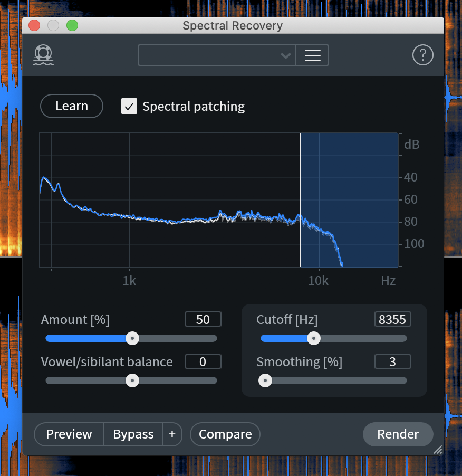The height and width of the screenshot is (476, 462).
Task: Select the Smoothing value field showing 3
Action: (x=392, y=361)
